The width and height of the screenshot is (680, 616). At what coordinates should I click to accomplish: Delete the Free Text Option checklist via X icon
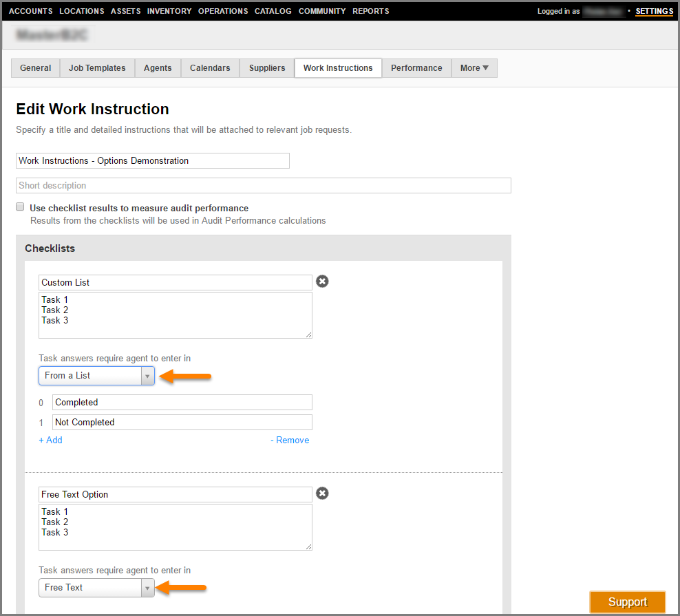(x=322, y=493)
